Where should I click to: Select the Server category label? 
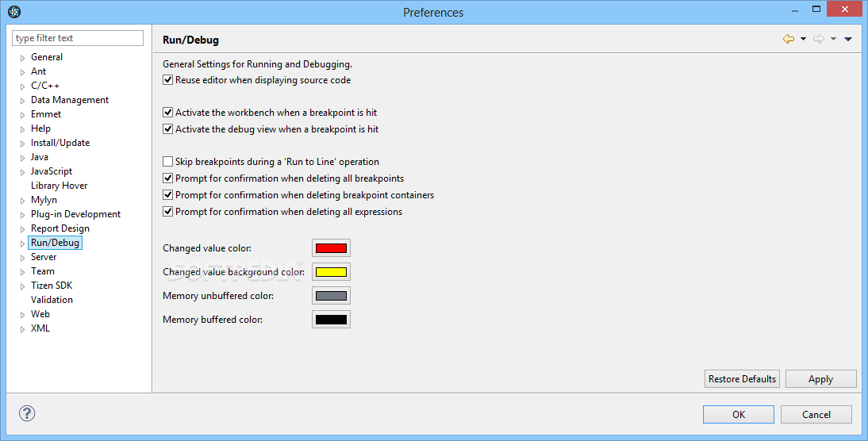[44, 257]
